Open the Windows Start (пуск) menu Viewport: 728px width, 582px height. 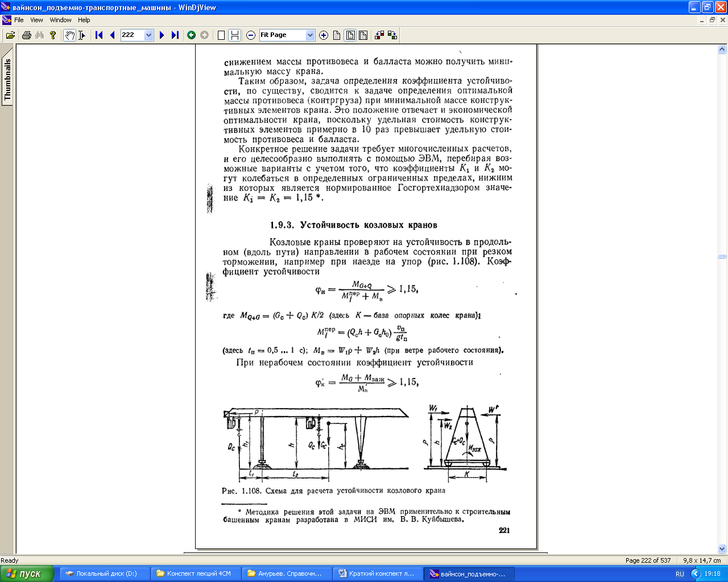click(x=27, y=574)
